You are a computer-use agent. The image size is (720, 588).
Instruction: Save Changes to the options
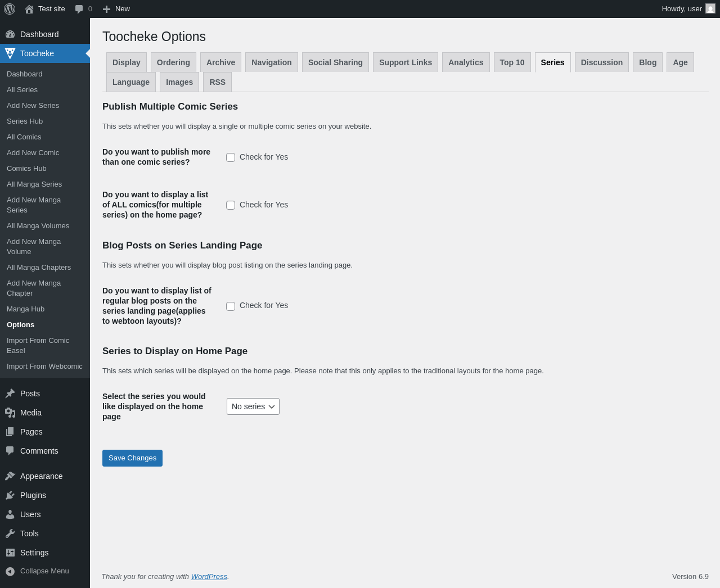click(x=132, y=458)
